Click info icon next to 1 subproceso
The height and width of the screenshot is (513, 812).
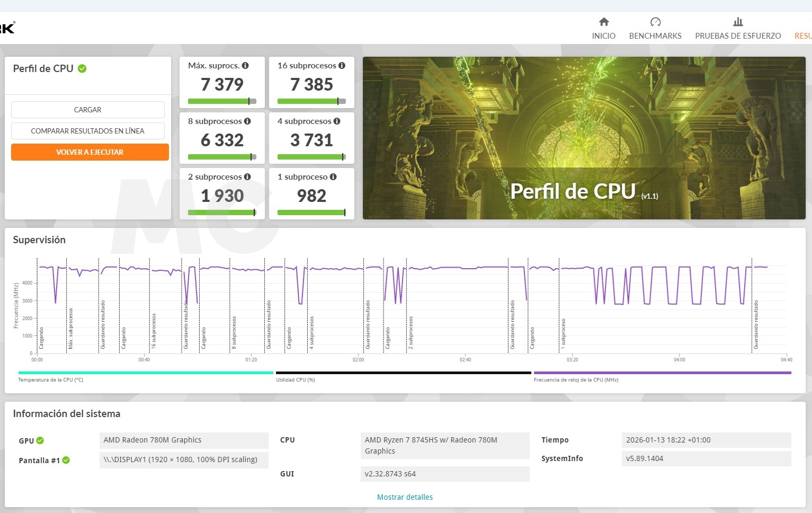(x=333, y=177)
